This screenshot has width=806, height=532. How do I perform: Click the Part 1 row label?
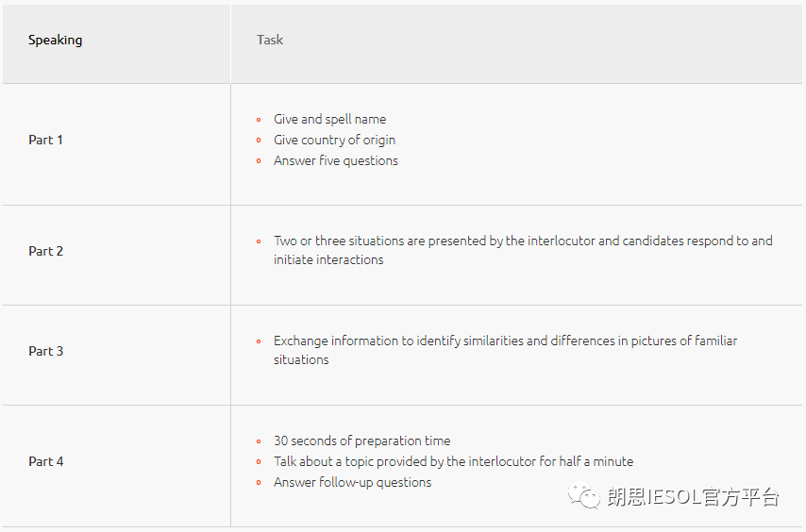coord(45,140)
